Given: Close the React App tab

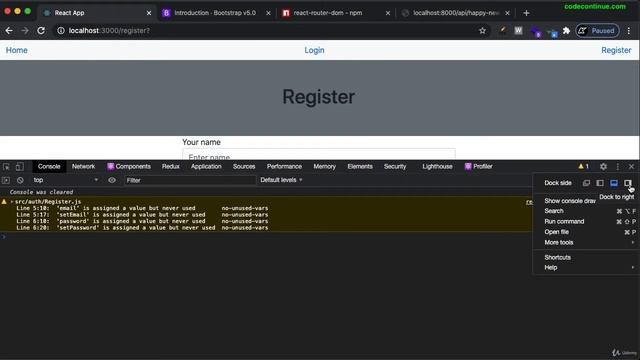Looking at the screenshot, I should point(149,13).
